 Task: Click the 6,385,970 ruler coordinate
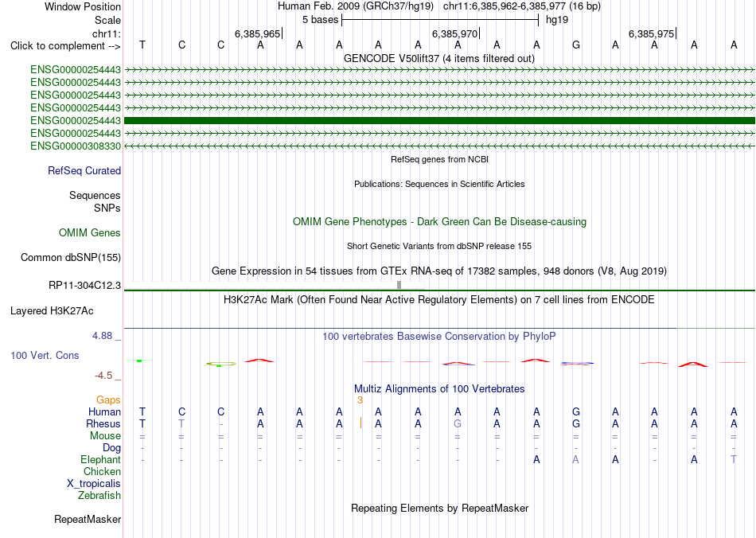[454, 33]
